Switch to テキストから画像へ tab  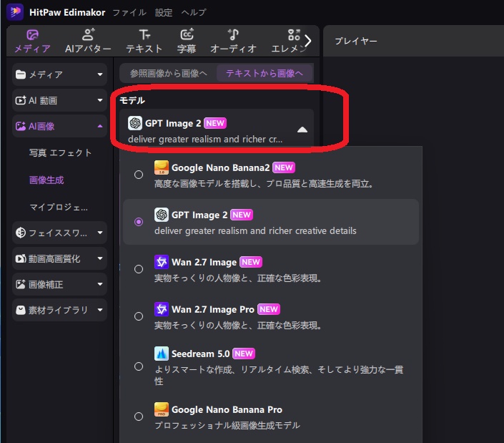[265, 73]
